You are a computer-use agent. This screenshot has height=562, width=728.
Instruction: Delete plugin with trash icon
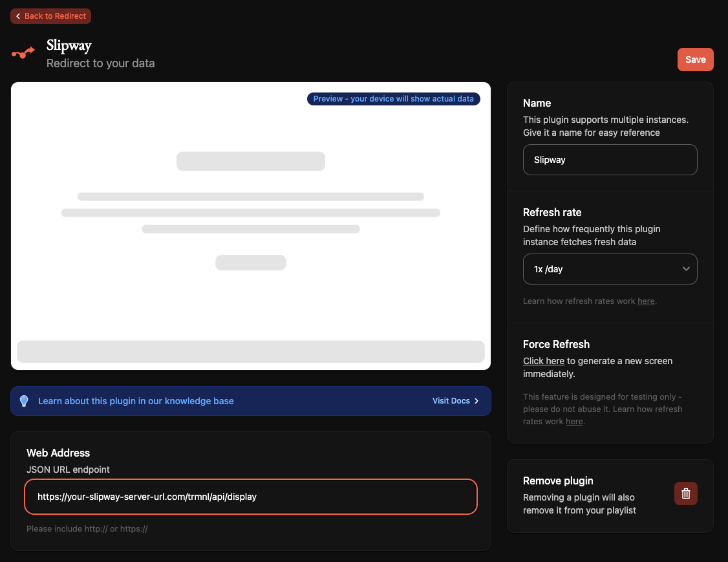[x=686, y=493]
